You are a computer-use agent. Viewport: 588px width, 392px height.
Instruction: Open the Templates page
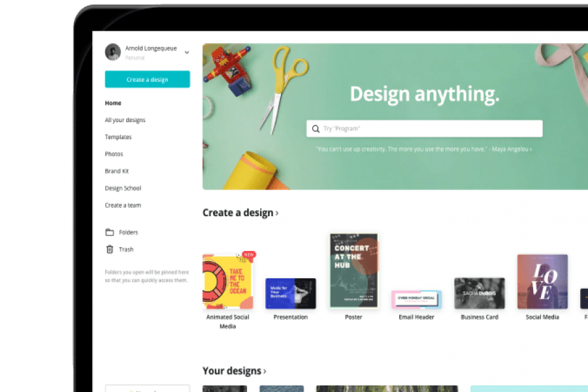click(x=118, y=137)
